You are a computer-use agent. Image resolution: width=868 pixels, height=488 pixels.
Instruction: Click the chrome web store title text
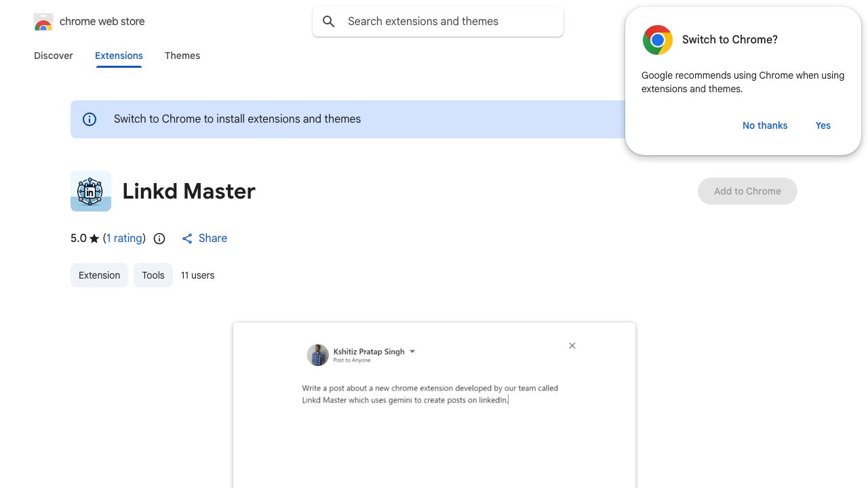tap(102, 22)
